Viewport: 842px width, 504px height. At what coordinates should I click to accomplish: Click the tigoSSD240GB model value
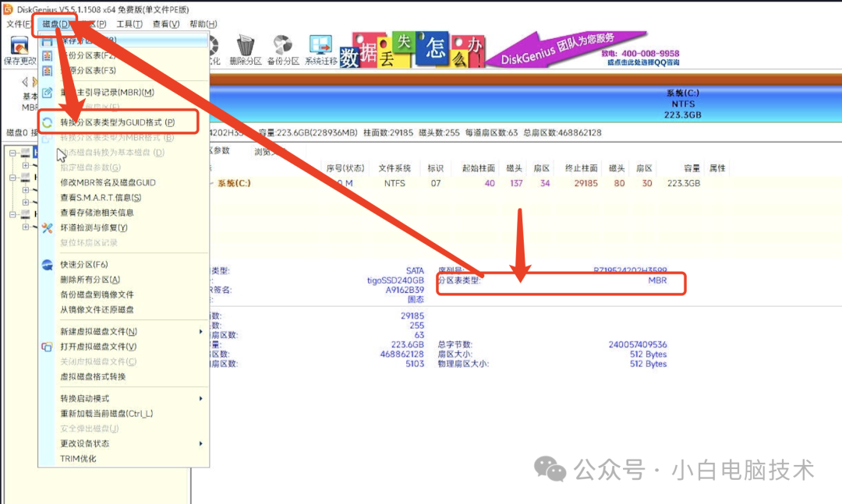point(395,280)
